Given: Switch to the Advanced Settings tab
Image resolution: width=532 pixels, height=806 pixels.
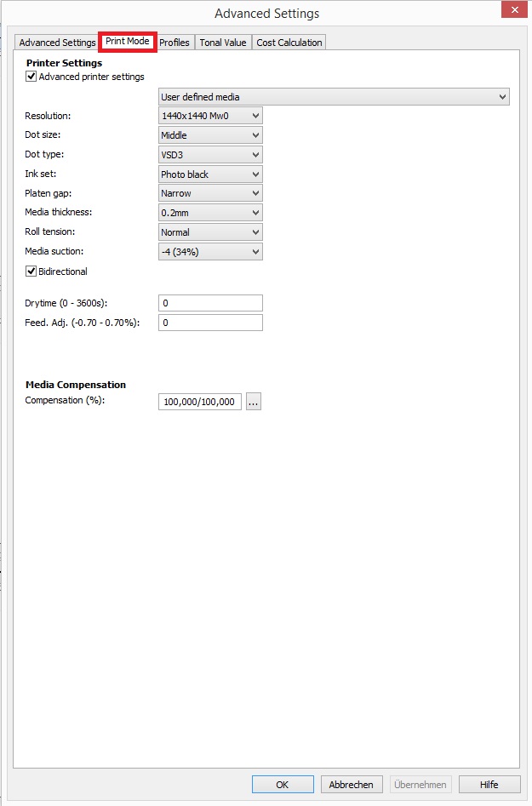Looking at the screenshot, I should click(x=57, y=43).
